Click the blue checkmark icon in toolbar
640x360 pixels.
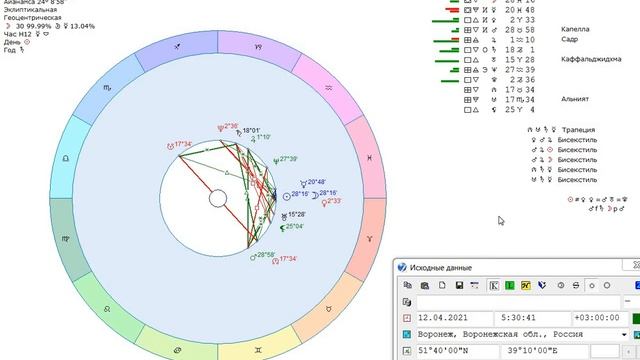[542, 285]
